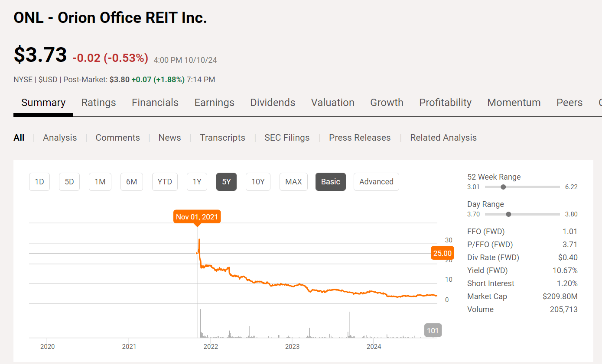
Task: Enable the Basic chart mode
Action: [330, 182]
